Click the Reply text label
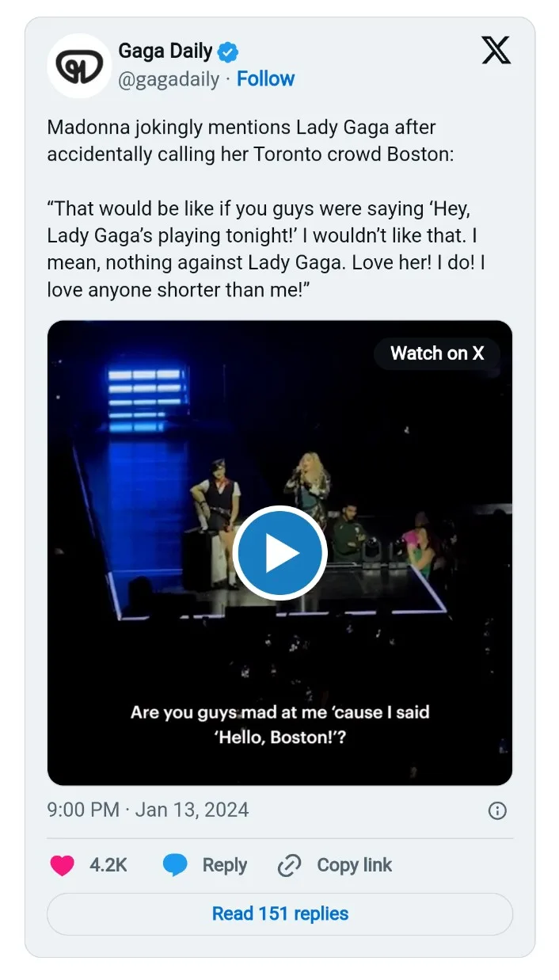The width and height of the screenshot is (559, 980). 225,865
